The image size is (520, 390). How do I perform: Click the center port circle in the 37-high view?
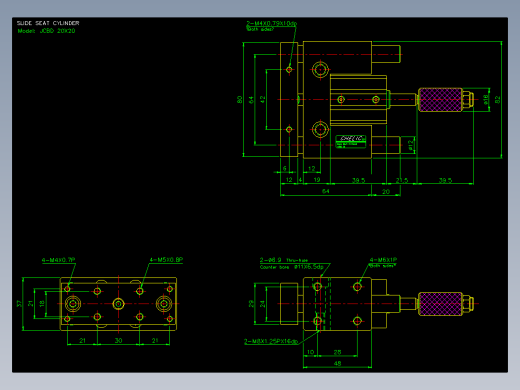tap(118, 304)
